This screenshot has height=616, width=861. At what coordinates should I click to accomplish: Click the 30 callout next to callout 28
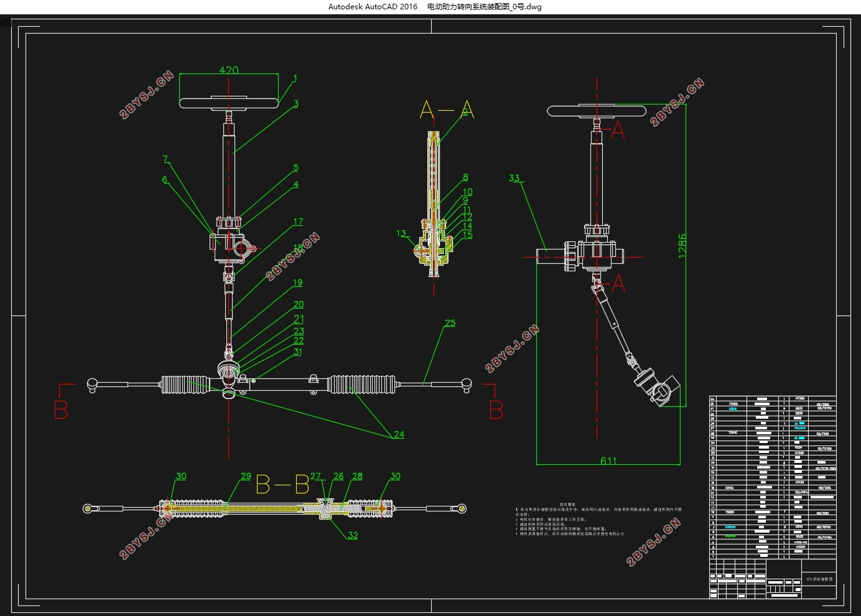point(395,476)
